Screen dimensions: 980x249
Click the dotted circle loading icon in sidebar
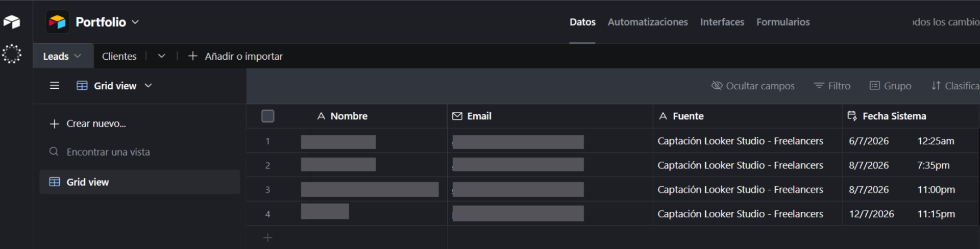[x=12, y=54]
